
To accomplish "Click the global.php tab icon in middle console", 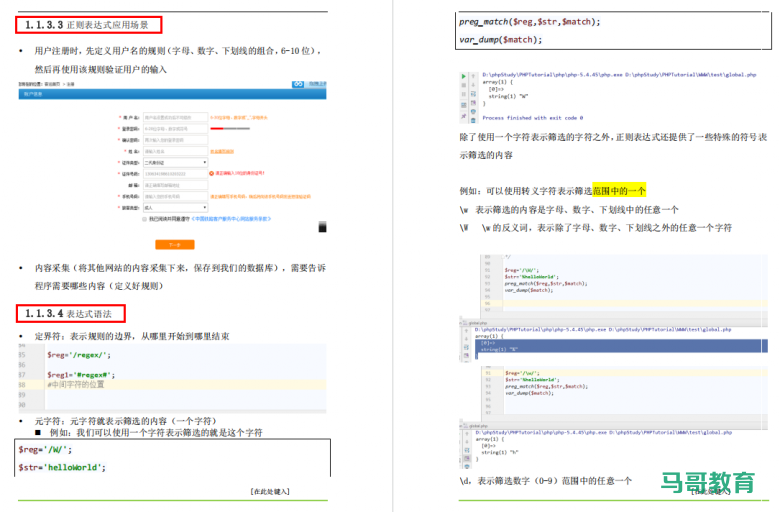I will coord(463,322).
